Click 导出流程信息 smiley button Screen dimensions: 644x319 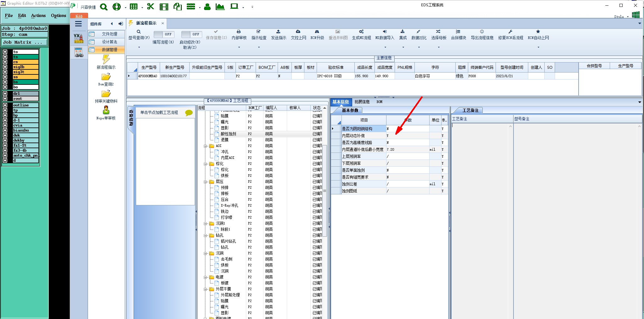tap(482, 35)
